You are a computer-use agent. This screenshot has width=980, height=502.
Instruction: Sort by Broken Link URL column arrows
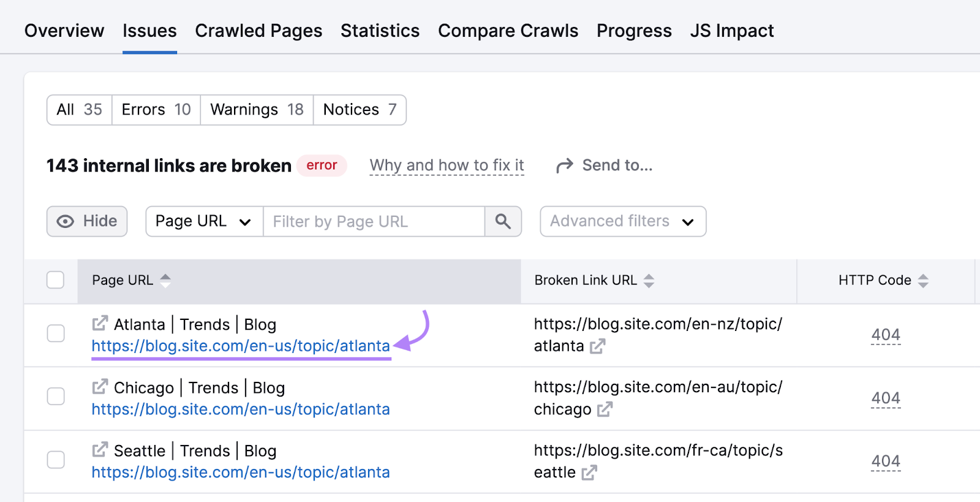[x=649, y=281]
